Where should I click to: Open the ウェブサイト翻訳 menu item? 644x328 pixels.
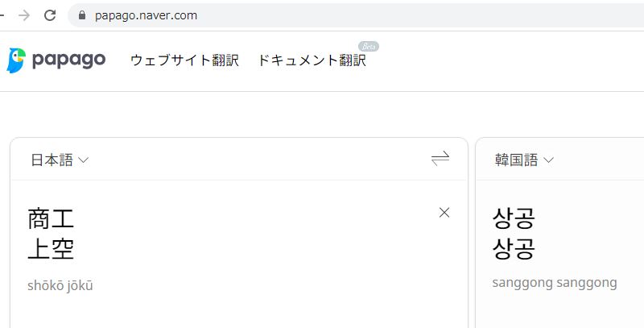184,60
